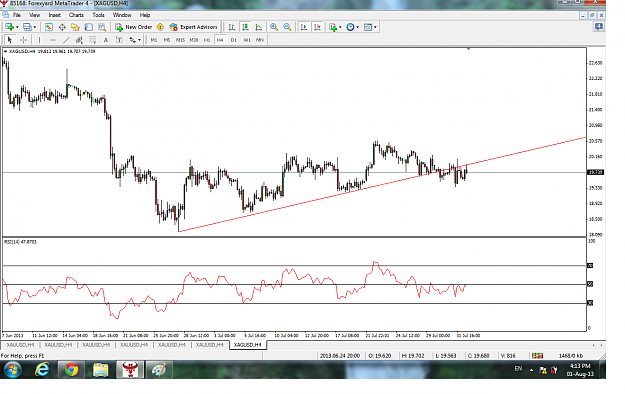Open Paint from the taskbar
This screenshot has width=625, height=394.
(159, 370)
